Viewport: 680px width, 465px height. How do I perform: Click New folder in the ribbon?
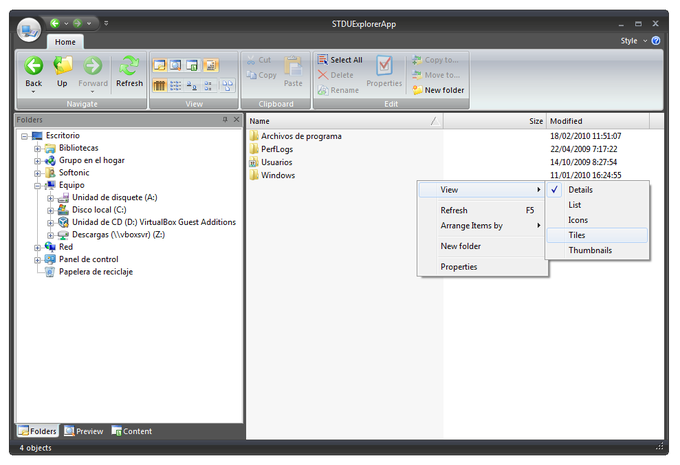[x=438, y=90]
